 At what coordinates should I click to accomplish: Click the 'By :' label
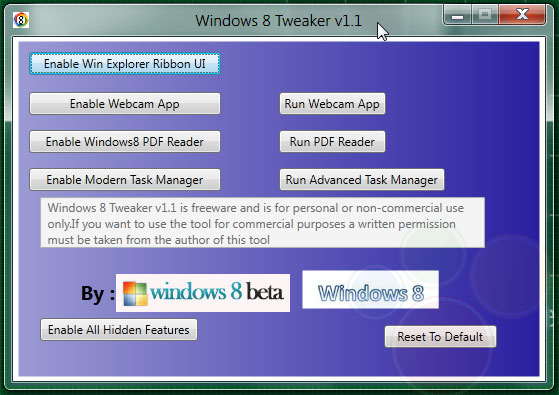(97, 294)
